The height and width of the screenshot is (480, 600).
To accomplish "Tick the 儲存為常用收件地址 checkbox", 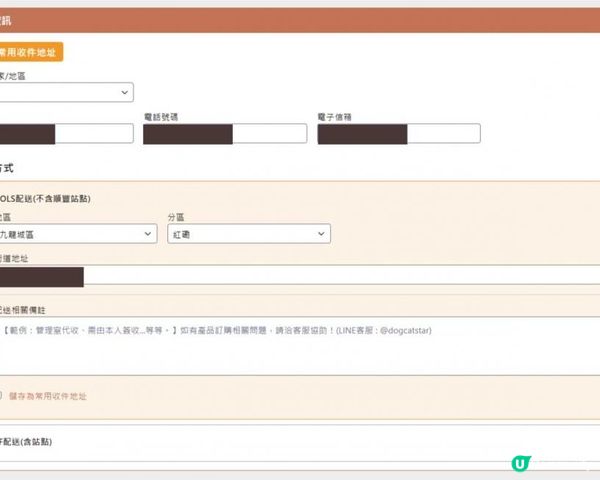I will point(1,396).
